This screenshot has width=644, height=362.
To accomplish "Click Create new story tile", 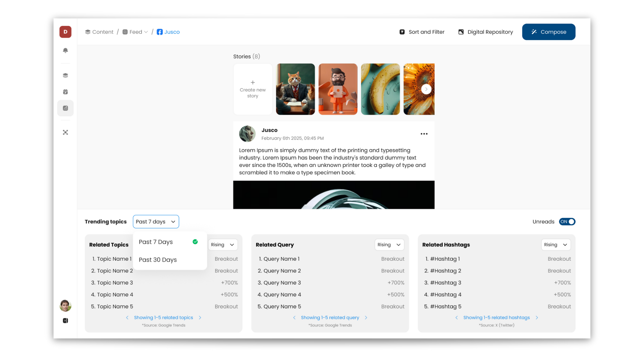I will point(253,89).
